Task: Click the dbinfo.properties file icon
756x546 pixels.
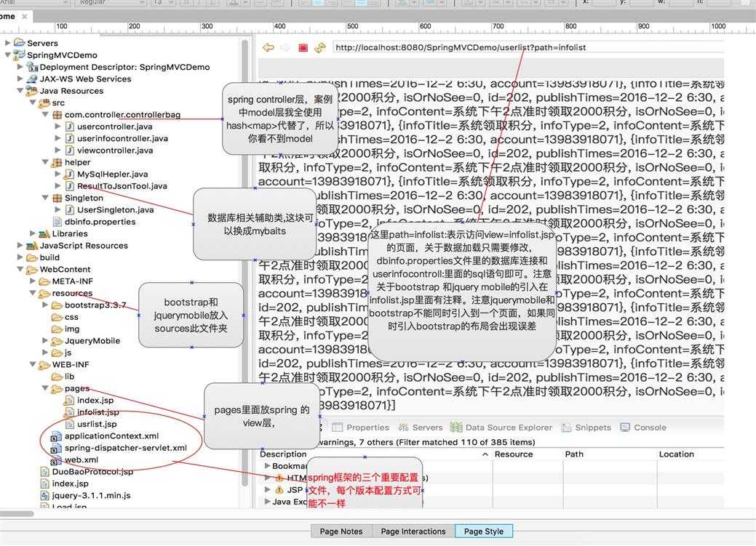Action: [x=57, y=222]
